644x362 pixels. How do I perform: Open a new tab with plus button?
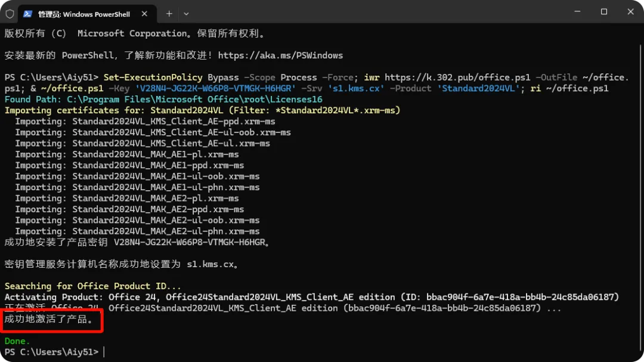[x=169, y=14]
